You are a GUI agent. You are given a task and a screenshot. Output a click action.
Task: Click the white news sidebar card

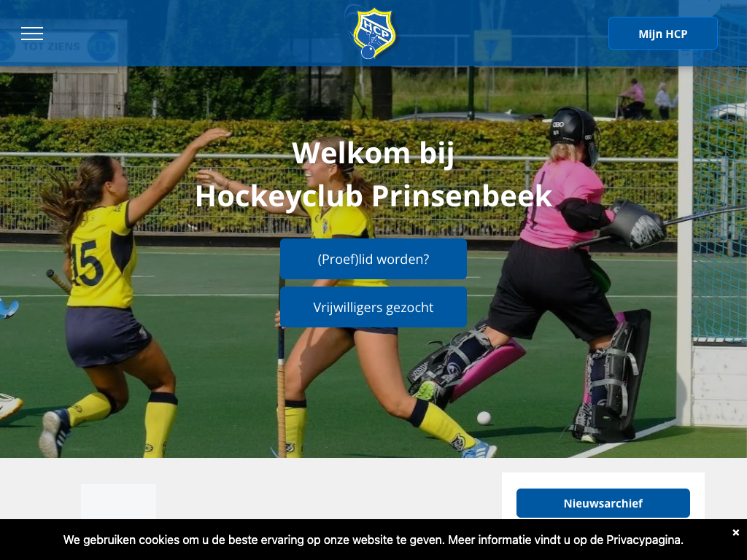603,495
